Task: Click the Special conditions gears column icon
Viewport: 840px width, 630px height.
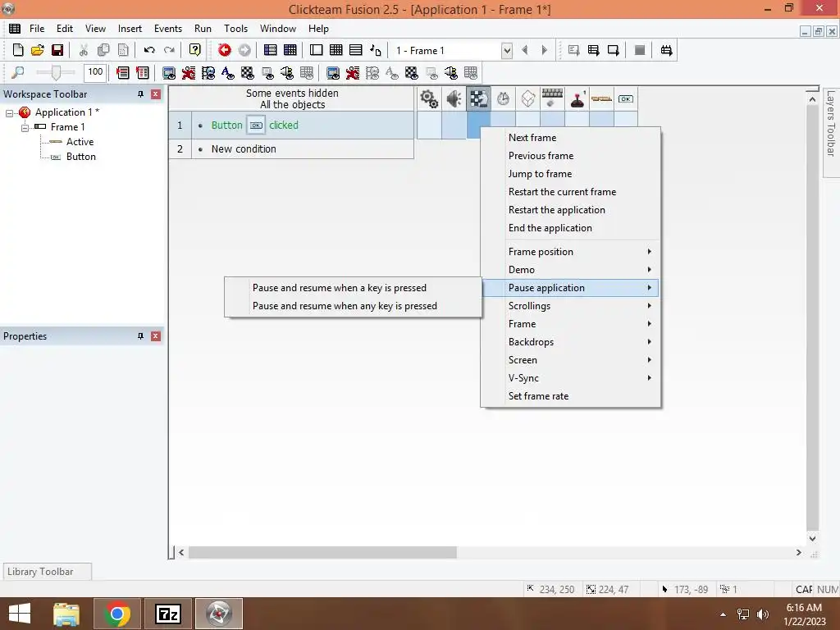Action: (x=429, y=99)
